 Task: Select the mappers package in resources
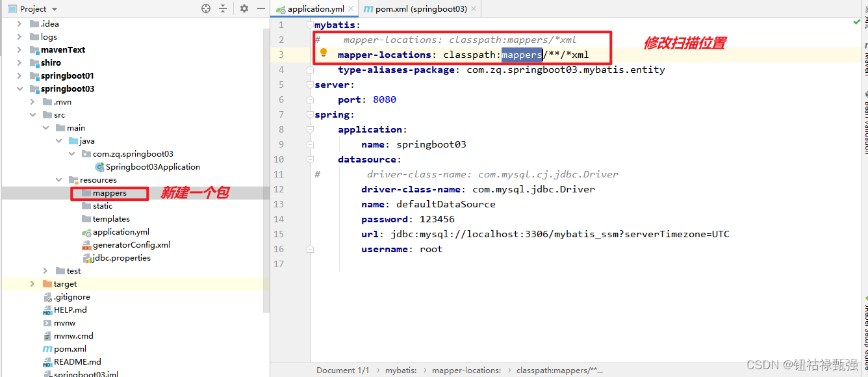109,192
